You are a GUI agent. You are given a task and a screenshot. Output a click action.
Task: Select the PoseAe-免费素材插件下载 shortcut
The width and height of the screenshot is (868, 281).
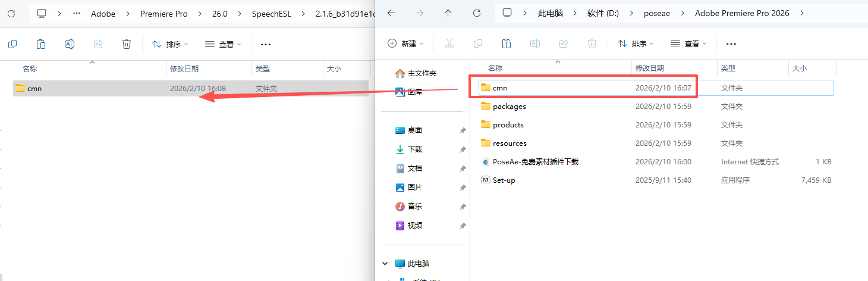pyautogui.click(x=657, y=162)
